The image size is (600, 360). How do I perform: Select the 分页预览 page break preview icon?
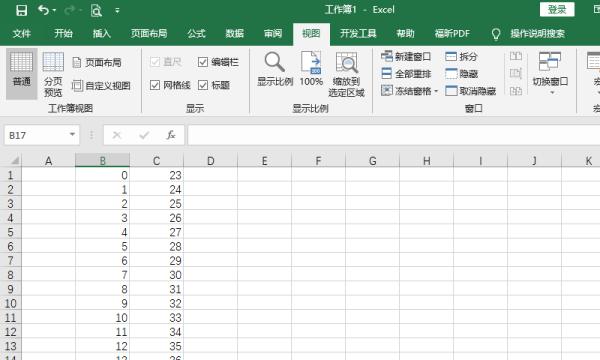(53, 74)
